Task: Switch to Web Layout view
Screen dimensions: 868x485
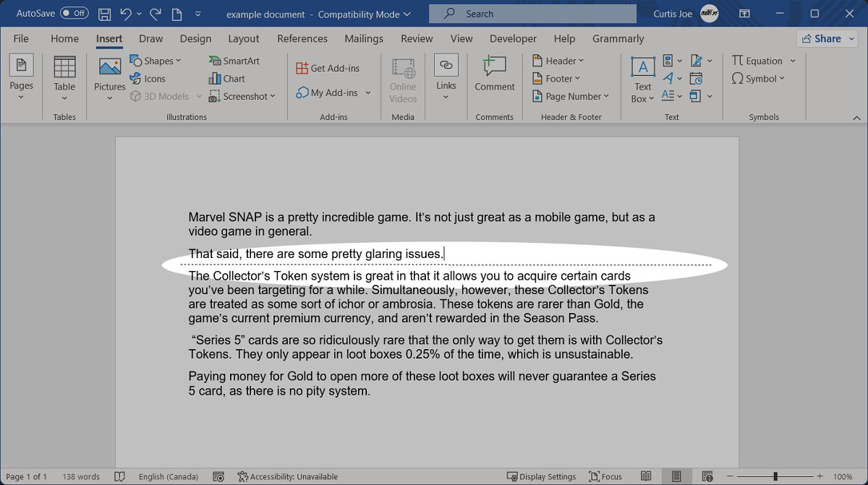Action: (x=706, y=476)
